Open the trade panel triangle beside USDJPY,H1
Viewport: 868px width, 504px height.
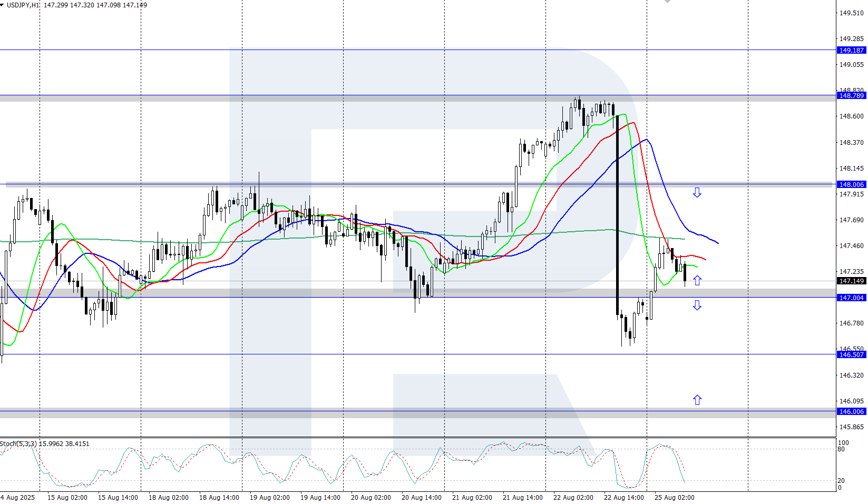(x=2, y=5)
